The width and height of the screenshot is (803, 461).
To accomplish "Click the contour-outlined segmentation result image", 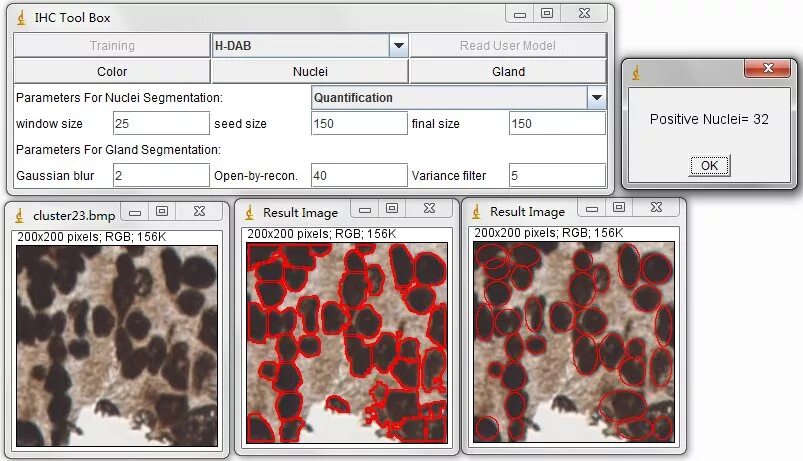I will (x=347, y=343).
